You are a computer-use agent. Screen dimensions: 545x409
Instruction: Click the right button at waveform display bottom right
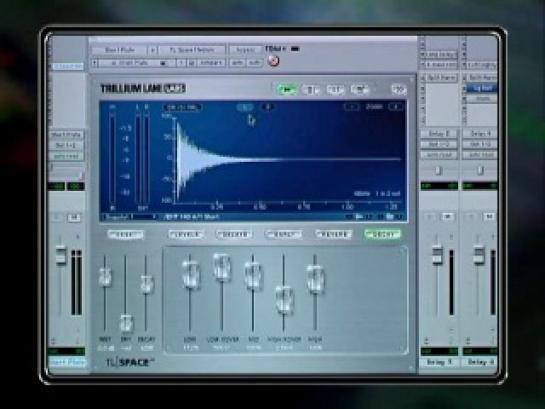pos(390,217)
